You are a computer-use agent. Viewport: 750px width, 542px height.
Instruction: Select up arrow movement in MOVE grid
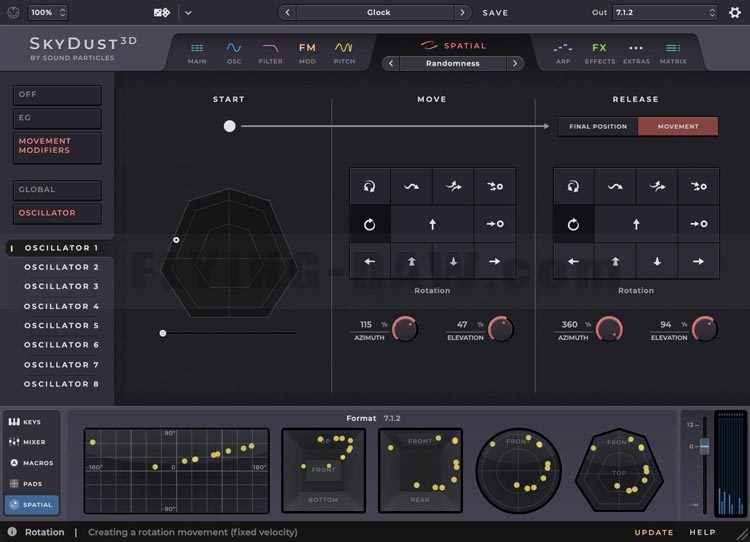pyautogui.click(x=432, y=224)
